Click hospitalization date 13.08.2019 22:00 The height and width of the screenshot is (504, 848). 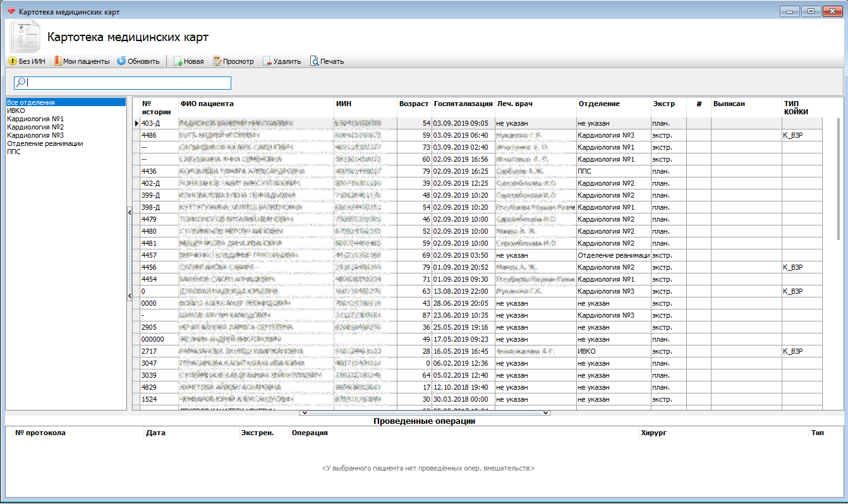pyautogui.click(x=463, y=291)
